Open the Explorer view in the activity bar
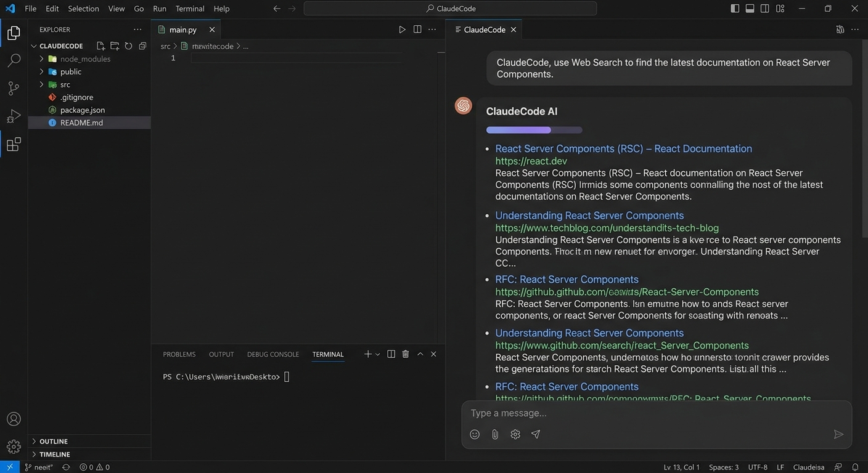868x473 pixels. pos(14,33)
